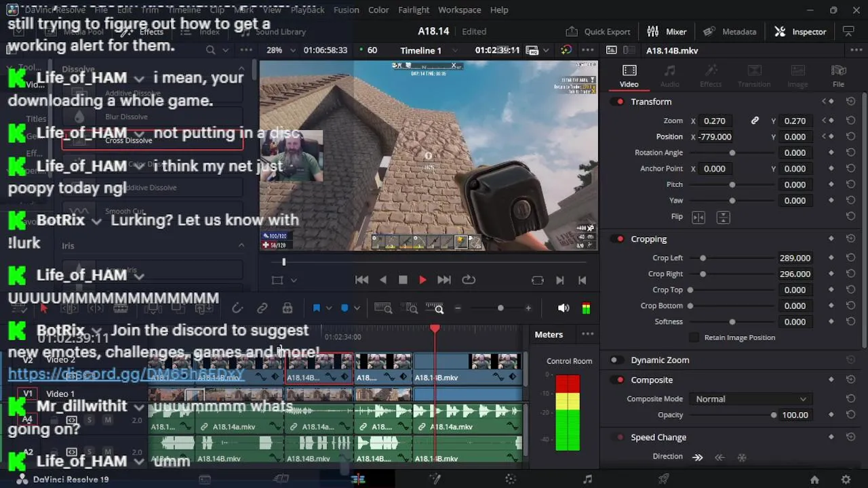
Task: Open Composite Mode dropdown
Action: click(751, 399)
